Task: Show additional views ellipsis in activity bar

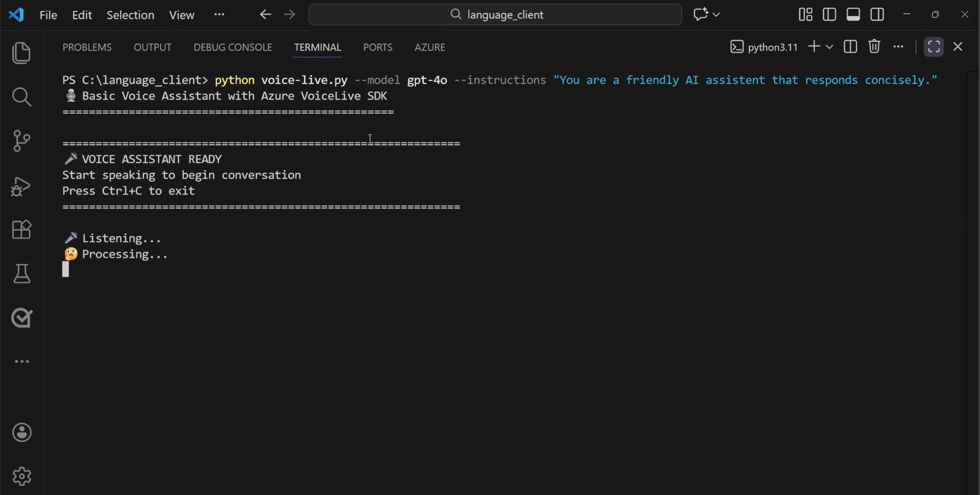Action: (x=22, y=361)
